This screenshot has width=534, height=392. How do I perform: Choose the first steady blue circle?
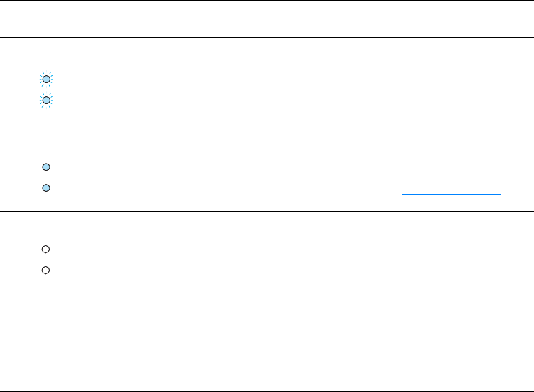[45, 168]
